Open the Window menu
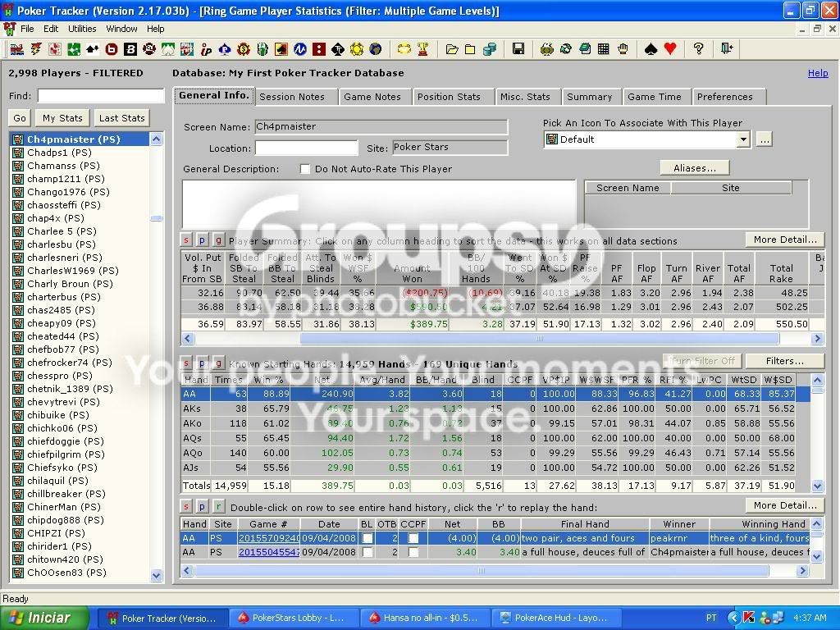This screenshot has width=840, height=630. point(121,29)
